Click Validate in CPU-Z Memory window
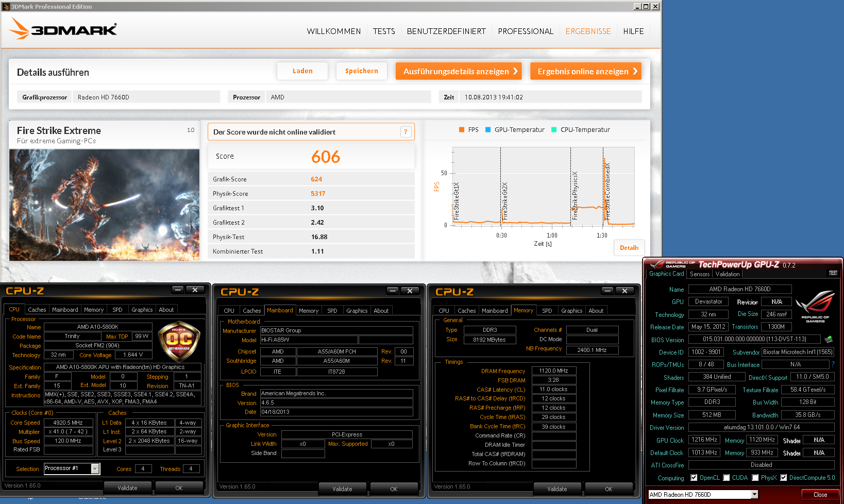Viewport: 844px width, 504px height. (557, 489)
